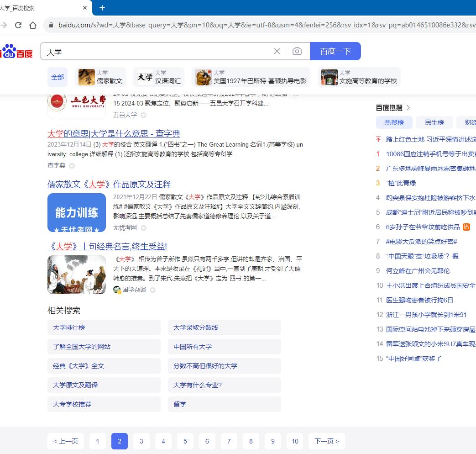
Task: Select the 大学 儒家散文 category card
Action: pyautogui.click(x=100, y=77)
